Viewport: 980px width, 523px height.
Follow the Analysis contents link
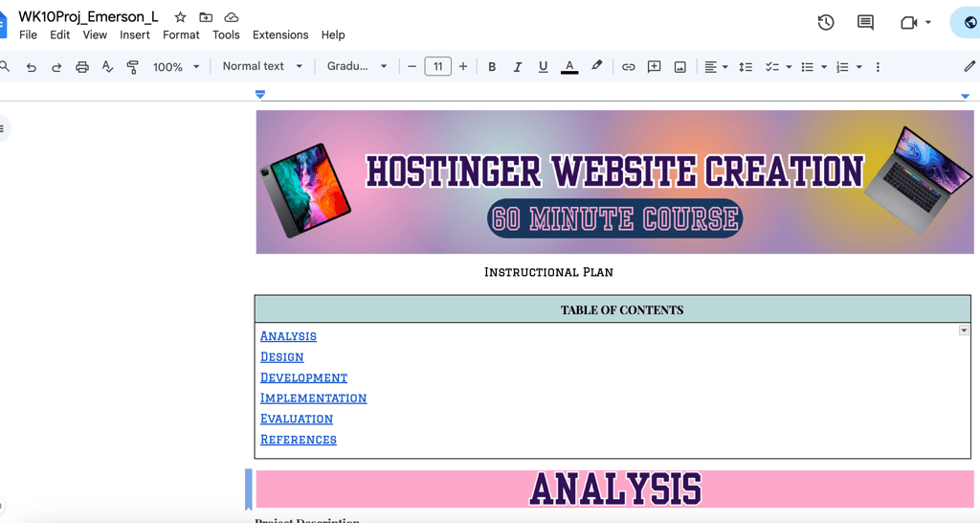click(x=288, y=336)
